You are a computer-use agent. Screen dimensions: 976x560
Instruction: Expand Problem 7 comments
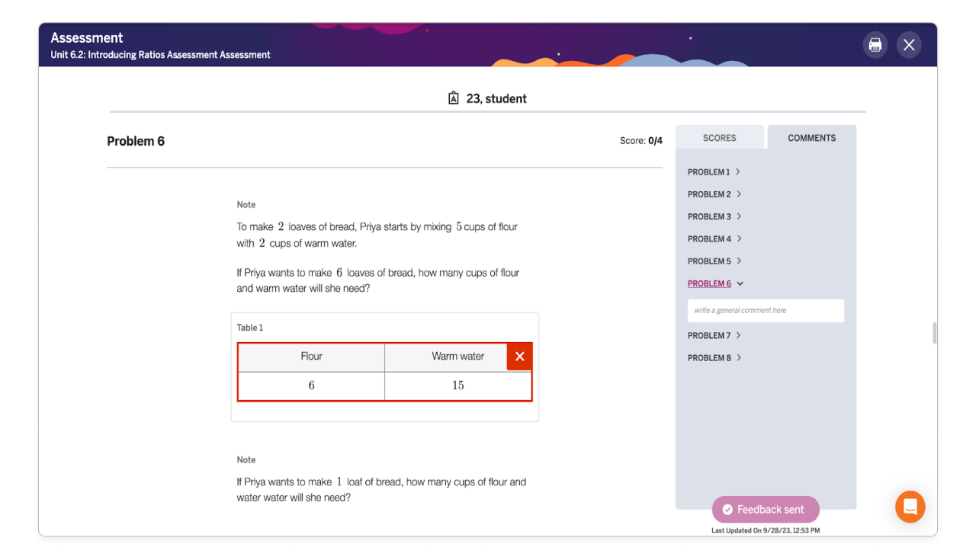(714, 335)
